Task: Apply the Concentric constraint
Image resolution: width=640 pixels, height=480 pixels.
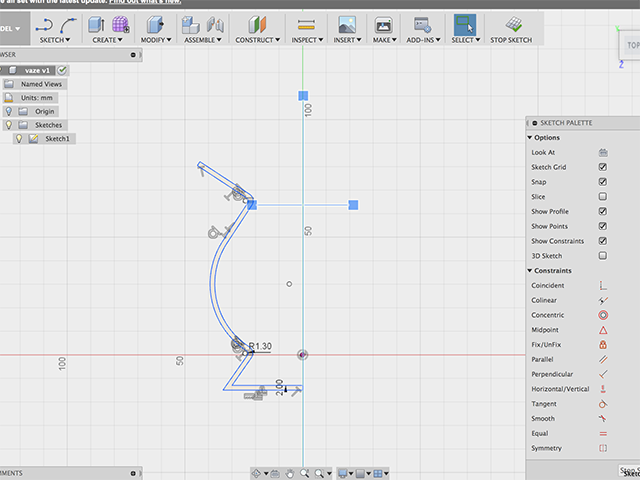Action: pyautogui.click(x=603, y=315)
